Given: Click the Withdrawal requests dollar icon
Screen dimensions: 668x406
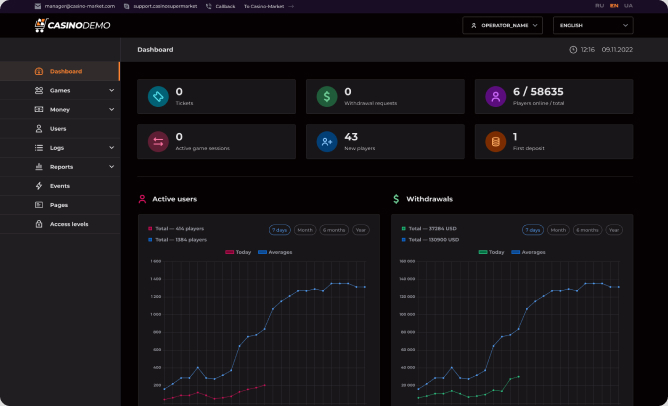Looking at the screenshot, I should pyautogui.click(x=326, y=97).
